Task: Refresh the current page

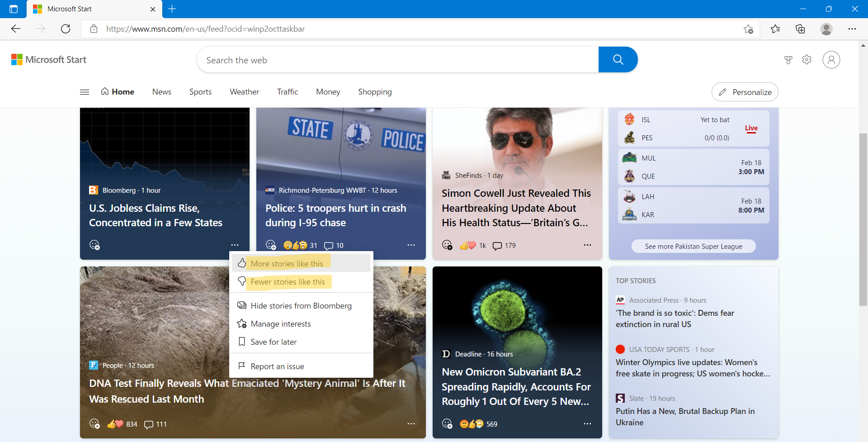Action: [65, 29]
